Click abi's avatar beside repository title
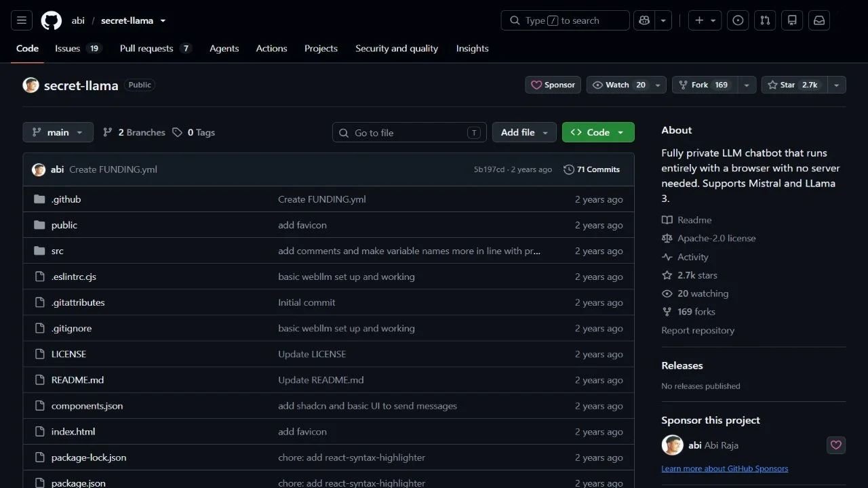 (31, 85)
